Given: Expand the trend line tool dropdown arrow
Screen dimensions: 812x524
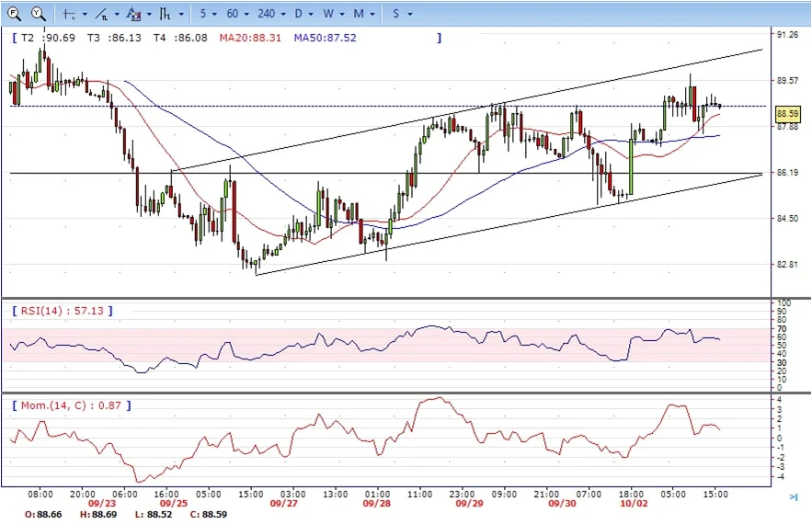Looking at the screenshot, I should click(x=117, y=15).
